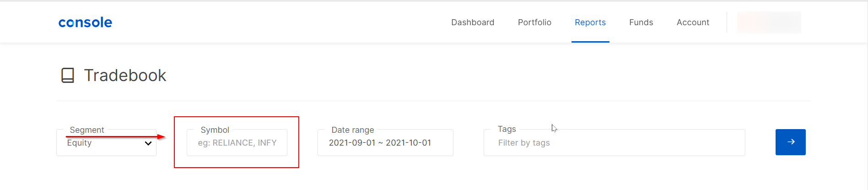Expand the Segment dropdown chevron
The height and width of the screenshot is (190, 868).
tap(148, 143)
